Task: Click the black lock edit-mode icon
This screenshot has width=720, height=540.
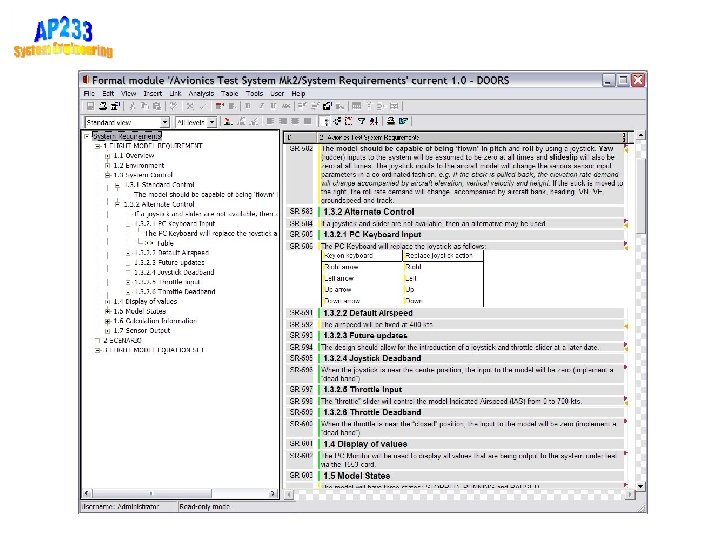Action: click(x=327, y=106)
